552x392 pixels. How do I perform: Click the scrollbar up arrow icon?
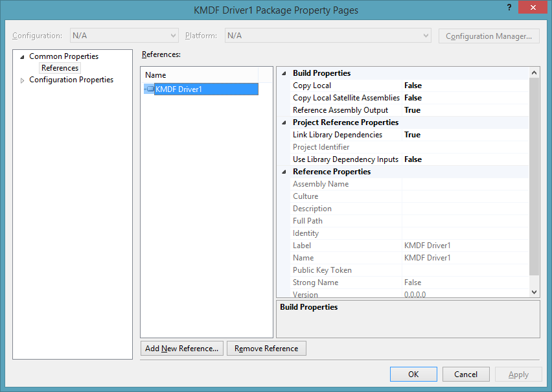(x=534, y=72)
